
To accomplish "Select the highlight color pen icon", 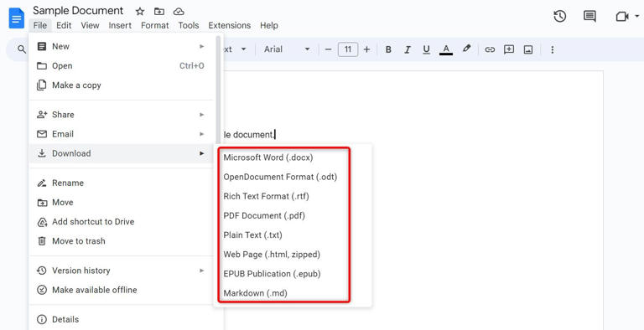I will pos(466,49).
